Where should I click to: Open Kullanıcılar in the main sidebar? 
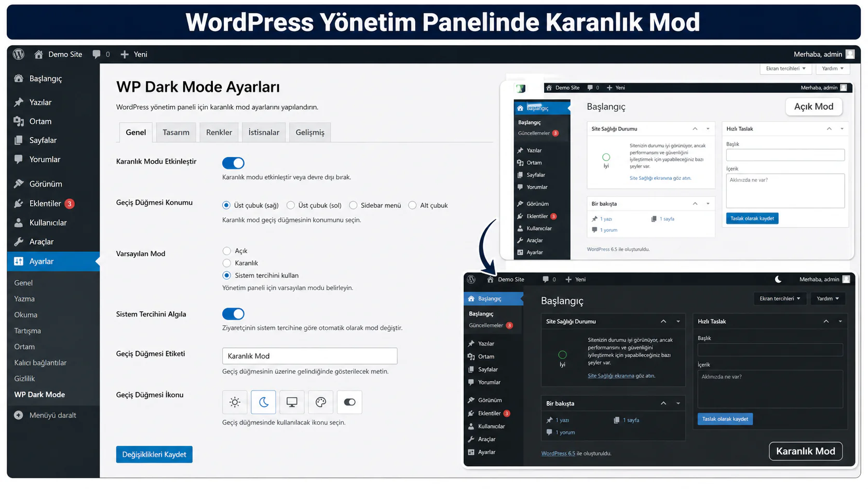pos(53,222)
